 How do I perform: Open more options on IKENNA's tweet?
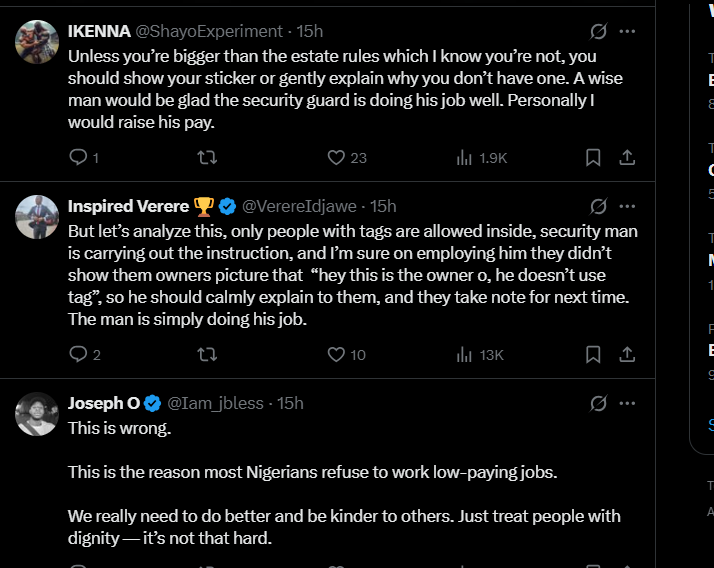tap(627, 31)
